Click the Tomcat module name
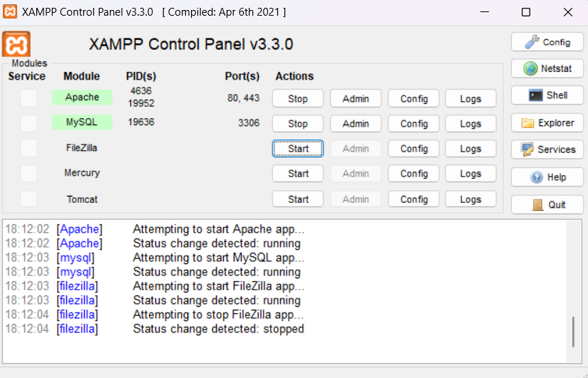This screenshot has width=588, height=378. [82, 199]
